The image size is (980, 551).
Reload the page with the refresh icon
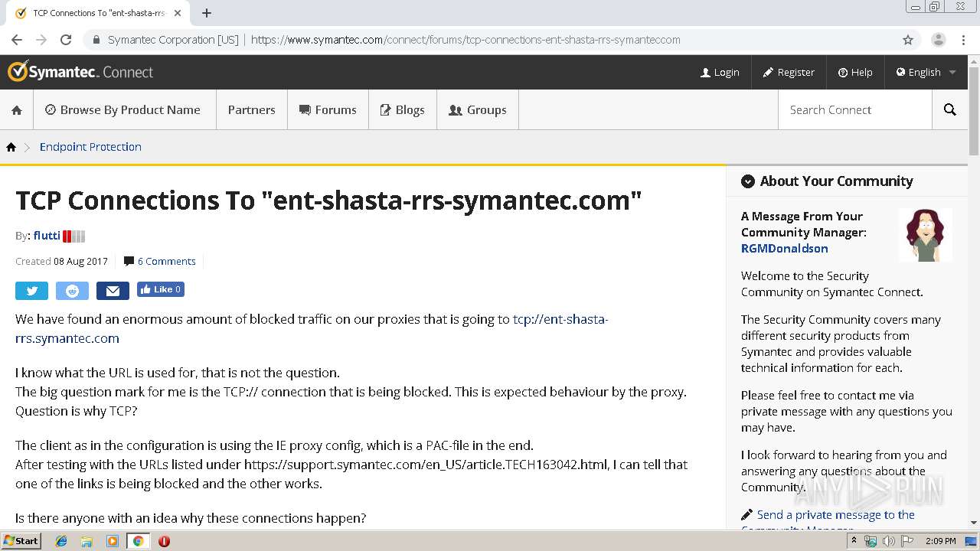[66, 40]
